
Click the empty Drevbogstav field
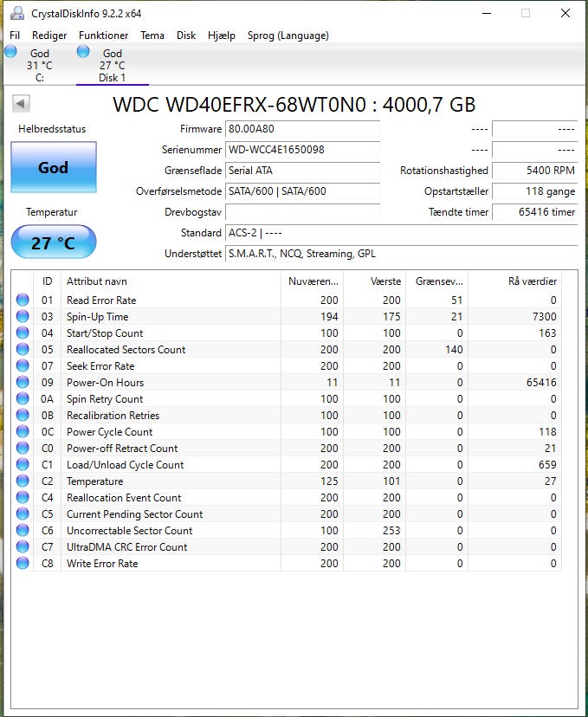coord(303,212)
